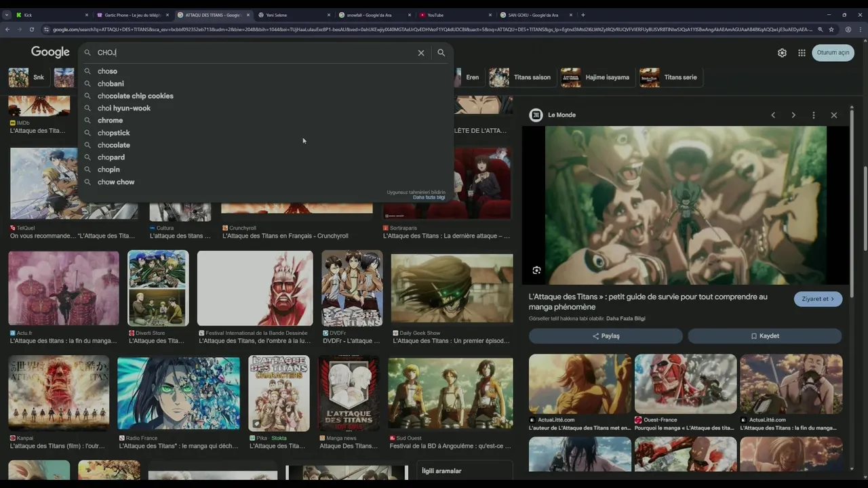
Task: Open the Daily Geek Show Titan image
Action: pyautogui.click(x=452, y=288)
